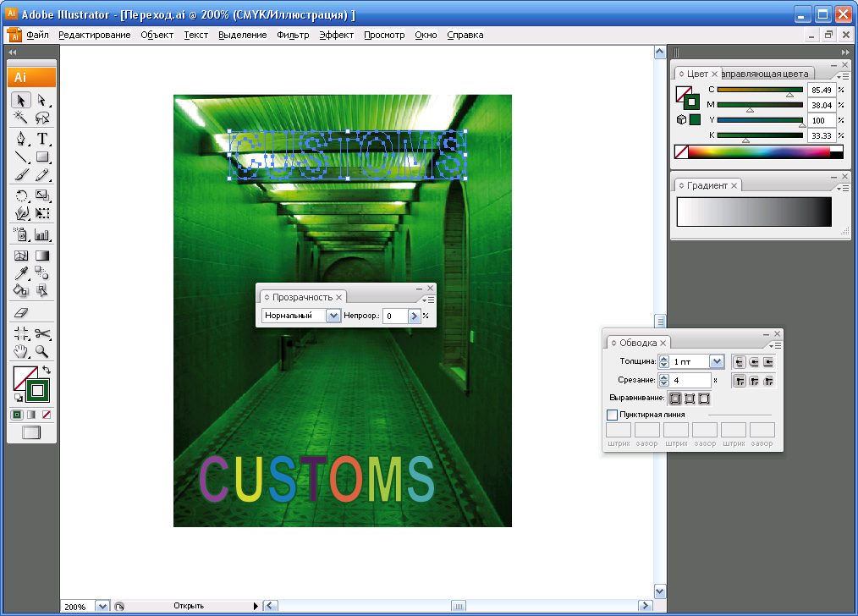Open status bar Открыть popup arrow
Viewport: 858px width, 616px height.
pos(255,606)
